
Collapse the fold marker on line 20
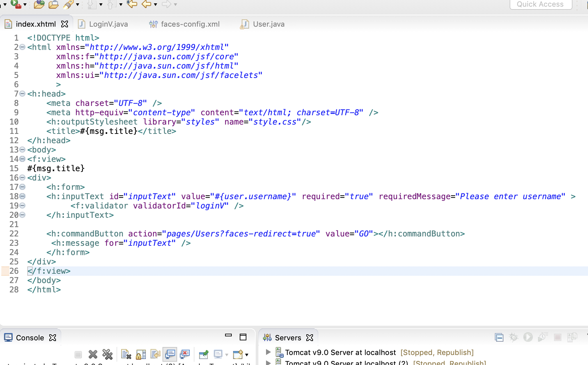pyautogui.click(x=22, y=215)
